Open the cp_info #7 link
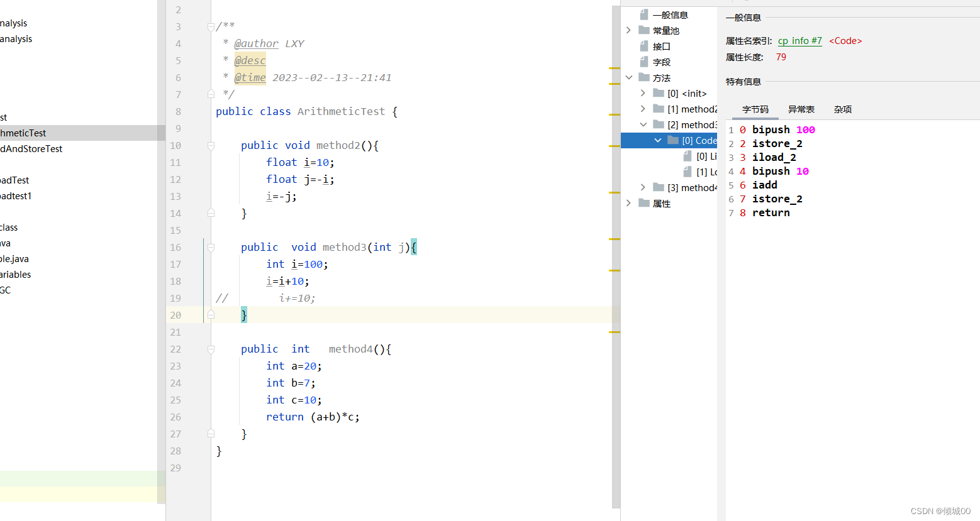 [799, 41]
